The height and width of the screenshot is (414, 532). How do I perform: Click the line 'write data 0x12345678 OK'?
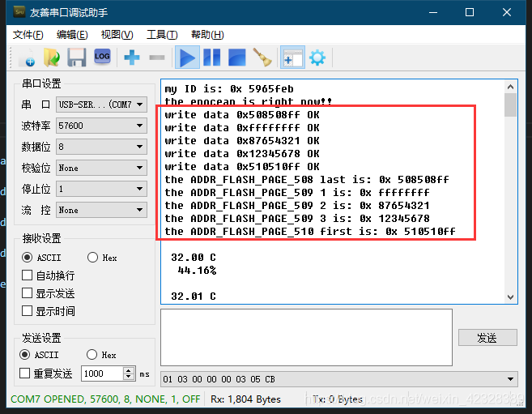pos(242,153)
